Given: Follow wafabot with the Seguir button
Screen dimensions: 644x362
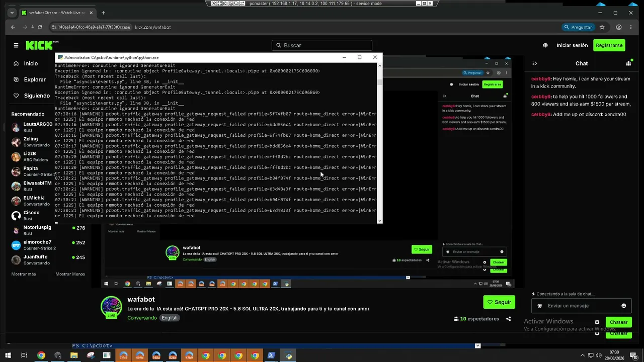Looking at the screenshot, I should tap(499, 302).
